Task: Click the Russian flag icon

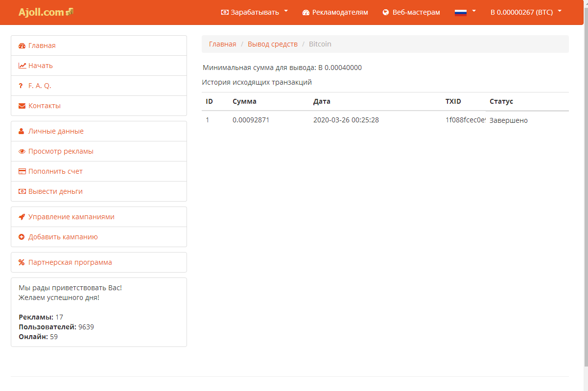Action: point(461,13)
